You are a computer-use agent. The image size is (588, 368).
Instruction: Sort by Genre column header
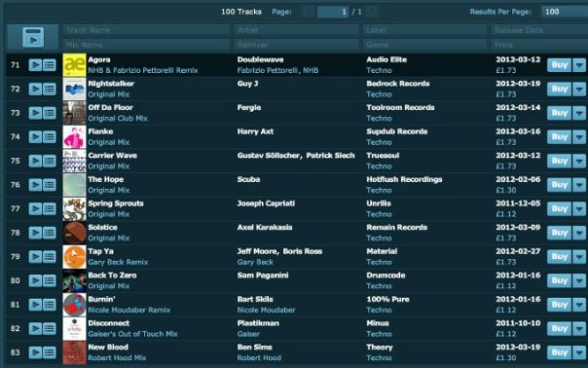[x=424, y=45]
